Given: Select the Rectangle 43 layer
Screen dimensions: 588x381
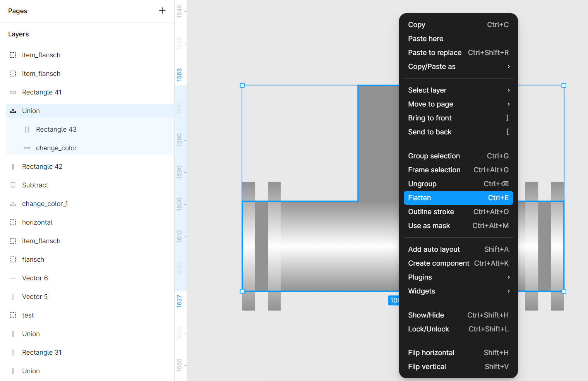Looking at the screenshot, I should click(x=56, y=129).
